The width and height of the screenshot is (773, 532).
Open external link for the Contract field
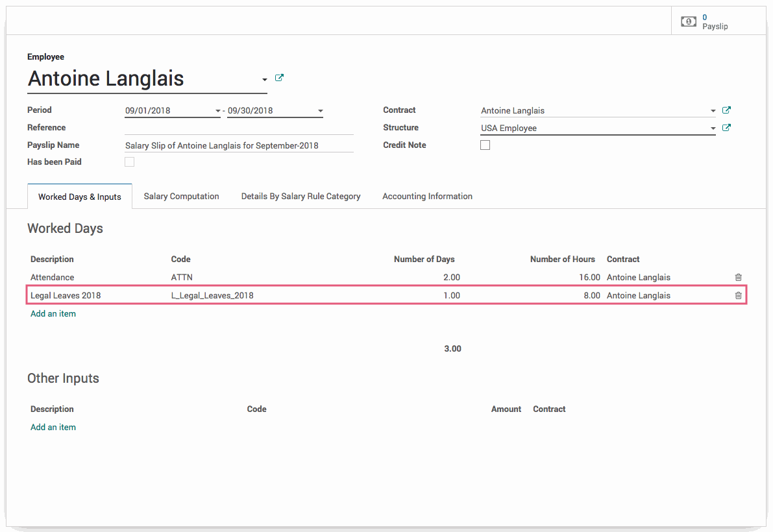point(726,110)
